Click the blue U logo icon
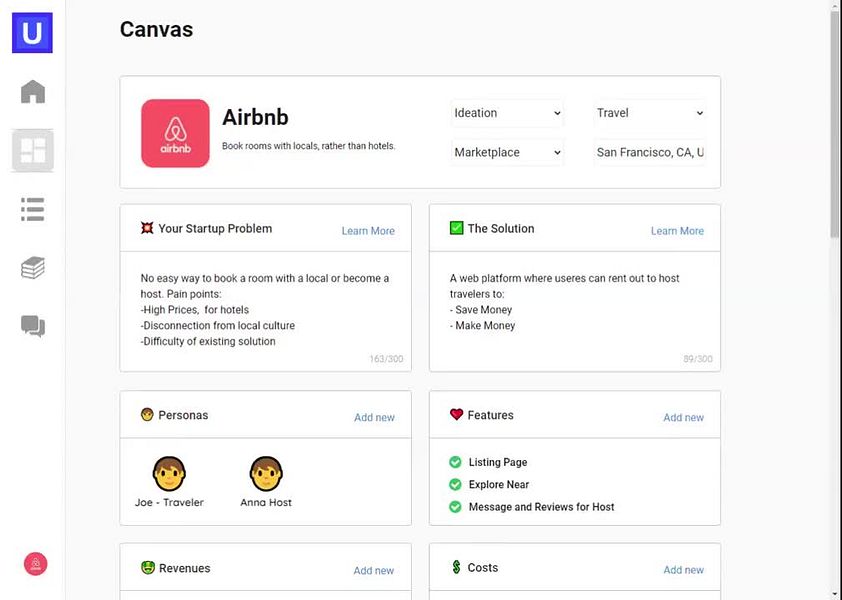 32,33
